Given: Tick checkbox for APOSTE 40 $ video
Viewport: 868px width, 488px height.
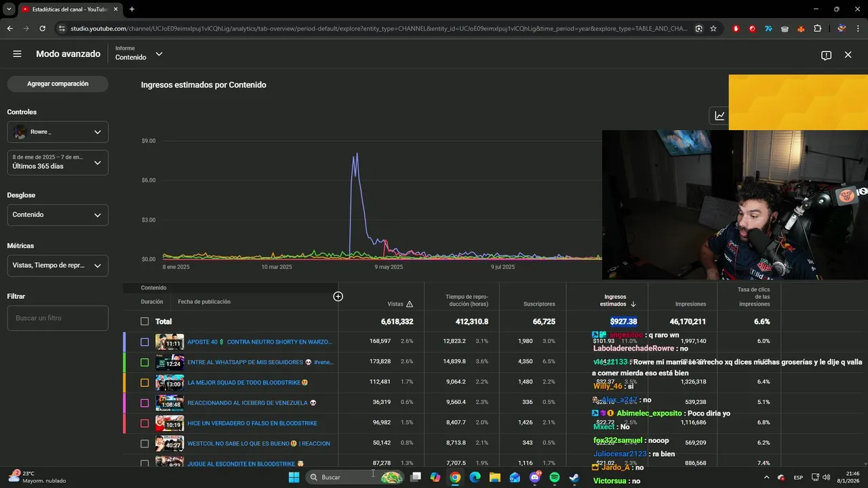Looking at the screenshot, I should tap(144, 342).
